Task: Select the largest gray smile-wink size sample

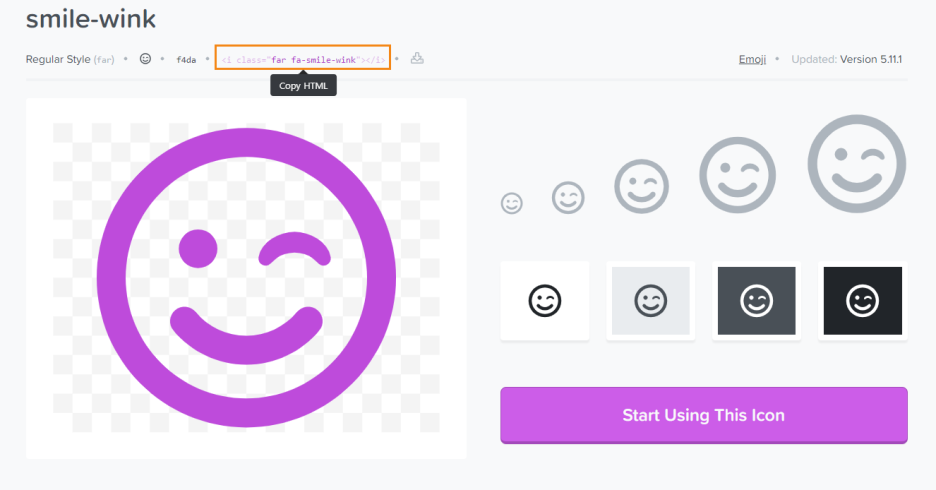Action: 857,164
